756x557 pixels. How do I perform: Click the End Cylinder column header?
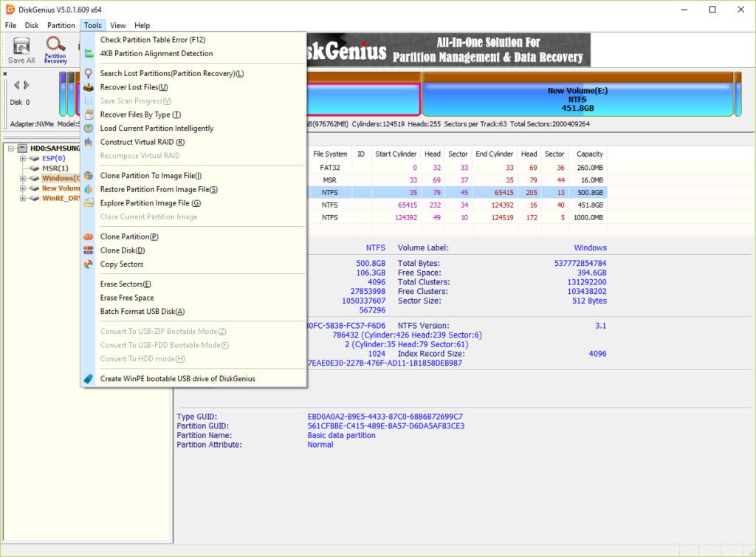(x=494, y=154)
